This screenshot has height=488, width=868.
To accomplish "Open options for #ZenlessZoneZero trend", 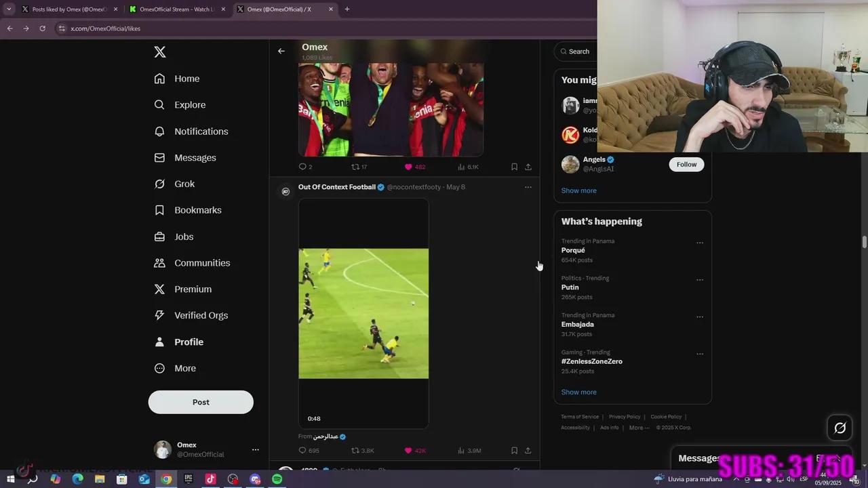I will coord(700,354).
